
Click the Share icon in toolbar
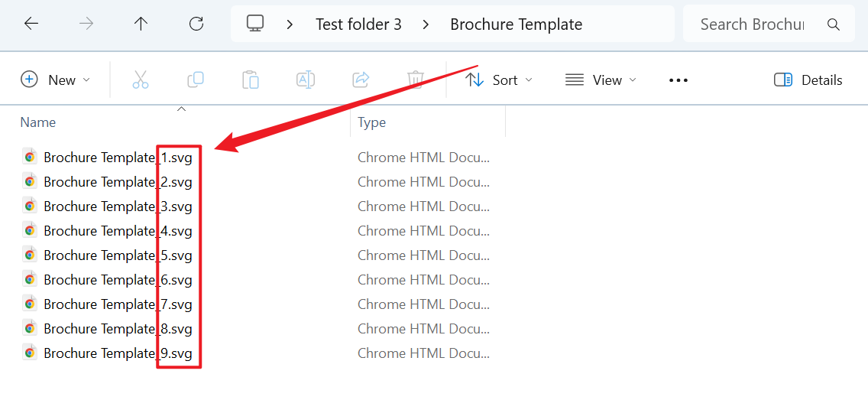361,80
